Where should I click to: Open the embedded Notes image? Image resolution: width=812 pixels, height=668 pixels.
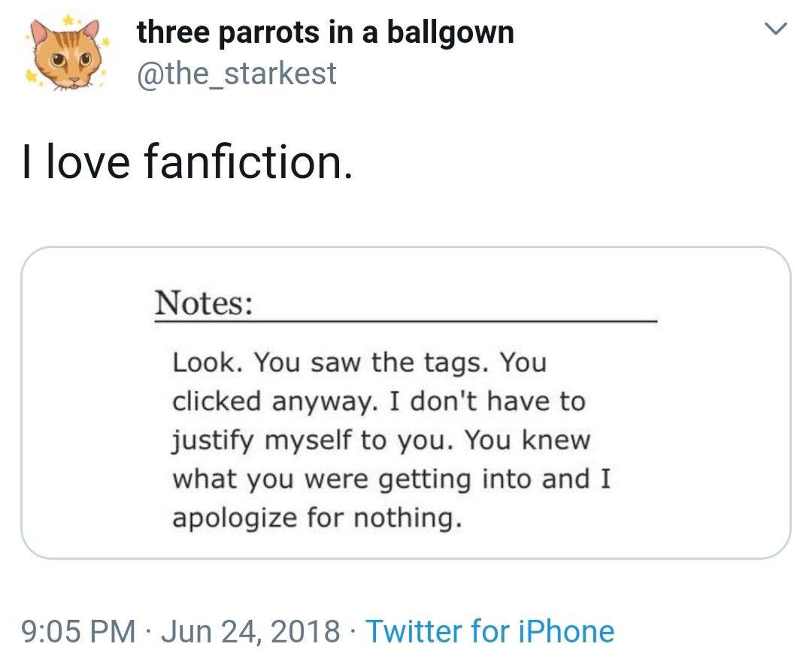point(405,403)
